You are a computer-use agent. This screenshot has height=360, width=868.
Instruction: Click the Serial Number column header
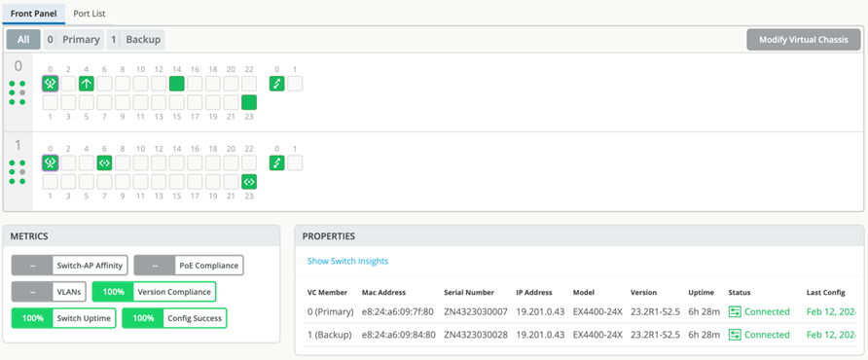tap(469, 293)
